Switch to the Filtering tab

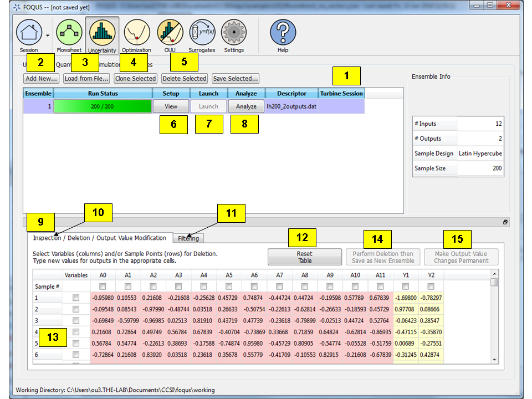(189, 238)
